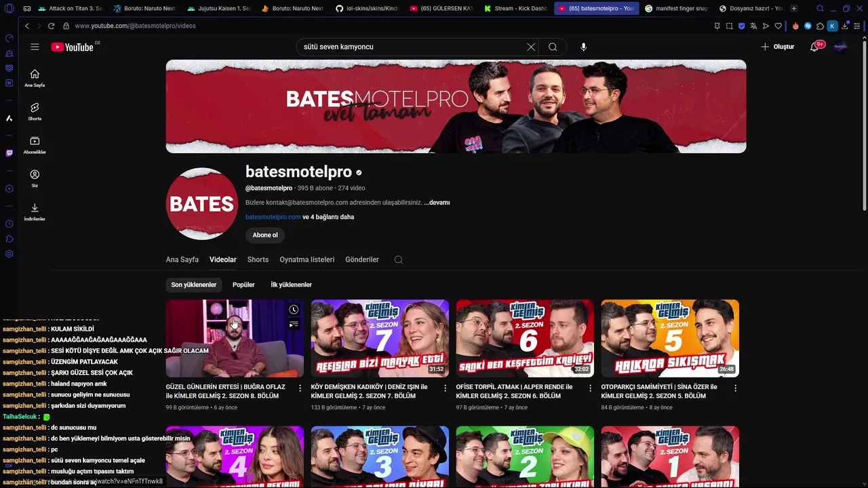Go back in browser history

(27, 26)
